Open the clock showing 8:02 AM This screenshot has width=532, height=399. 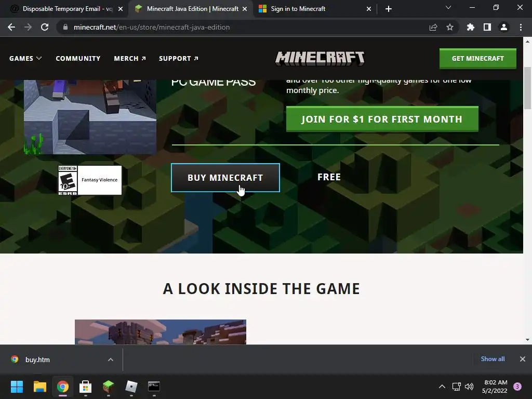click(495, 387)
